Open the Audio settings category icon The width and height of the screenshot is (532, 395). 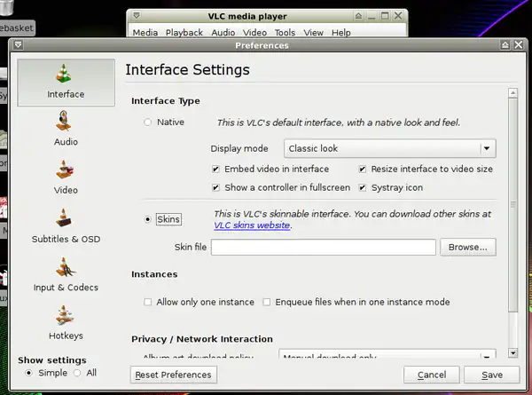point(66,122)
